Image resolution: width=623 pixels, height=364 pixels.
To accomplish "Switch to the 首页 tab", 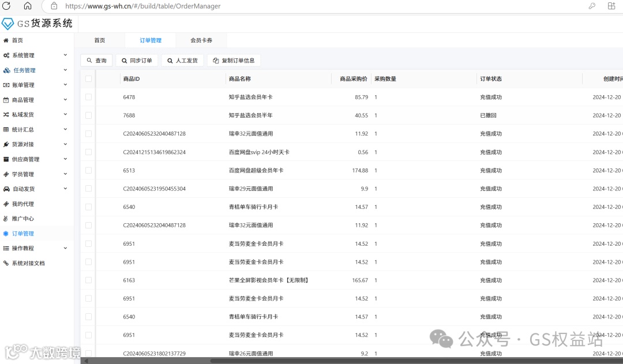I will pos(100,40).
